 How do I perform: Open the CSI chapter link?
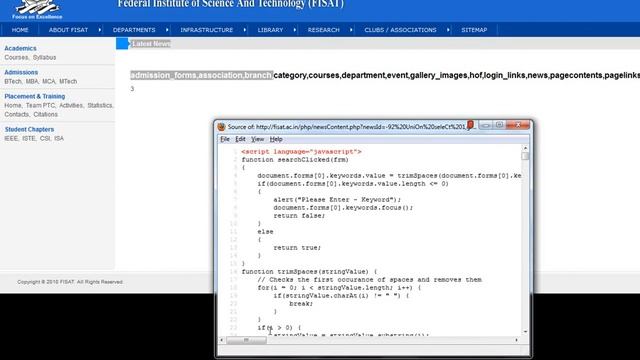click(45, 139)
